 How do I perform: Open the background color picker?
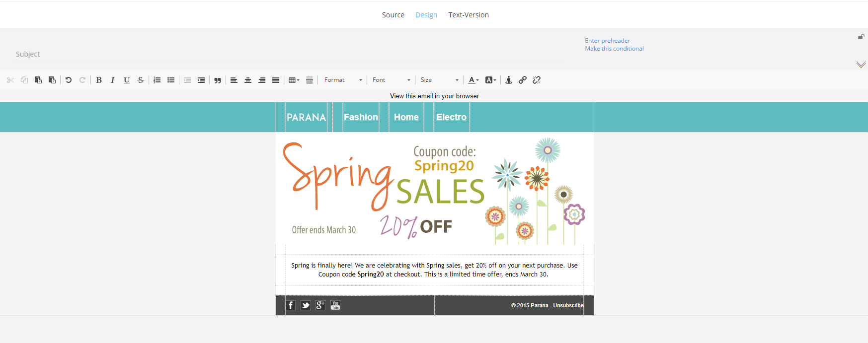pyautogui.click(x=491, y=80)
